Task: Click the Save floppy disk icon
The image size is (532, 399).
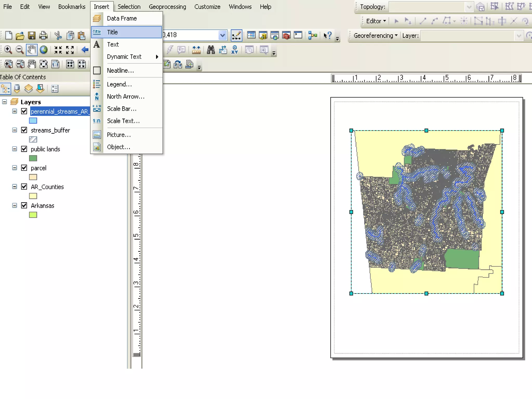Action: 32,36
